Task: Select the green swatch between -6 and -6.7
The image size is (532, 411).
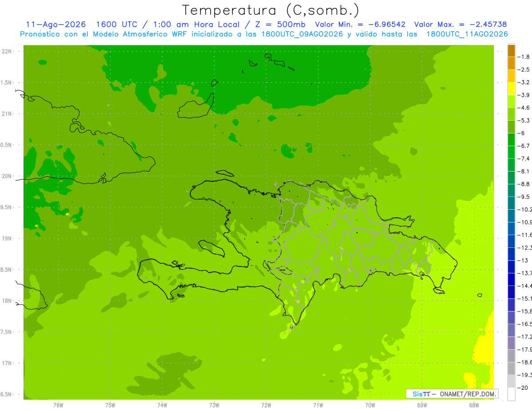Action: point(511,140)
